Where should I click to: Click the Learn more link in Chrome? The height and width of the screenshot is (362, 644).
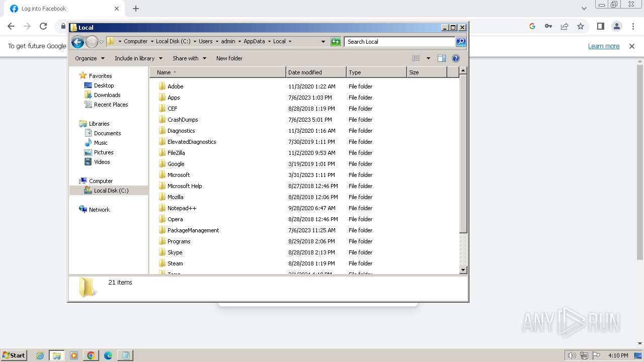tap(604, 46)
